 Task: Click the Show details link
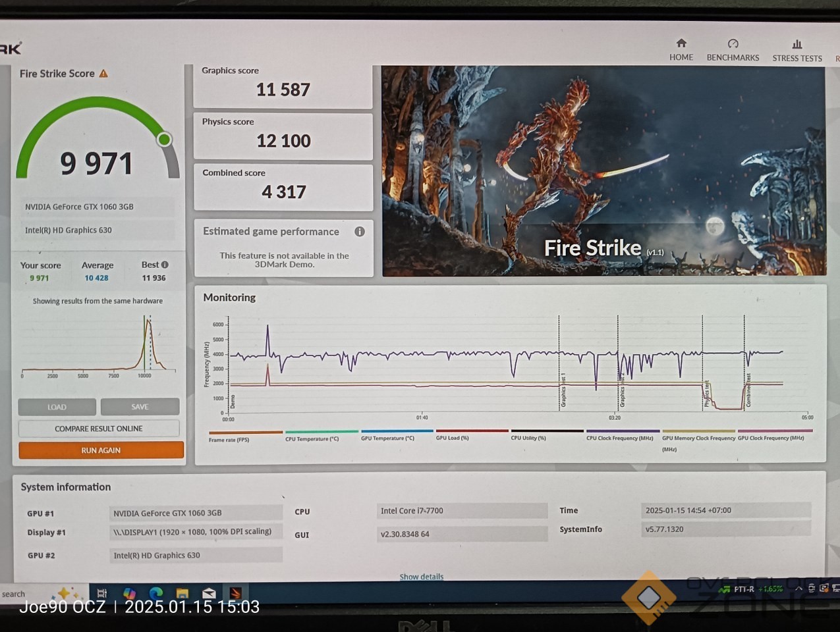point(422,577)
